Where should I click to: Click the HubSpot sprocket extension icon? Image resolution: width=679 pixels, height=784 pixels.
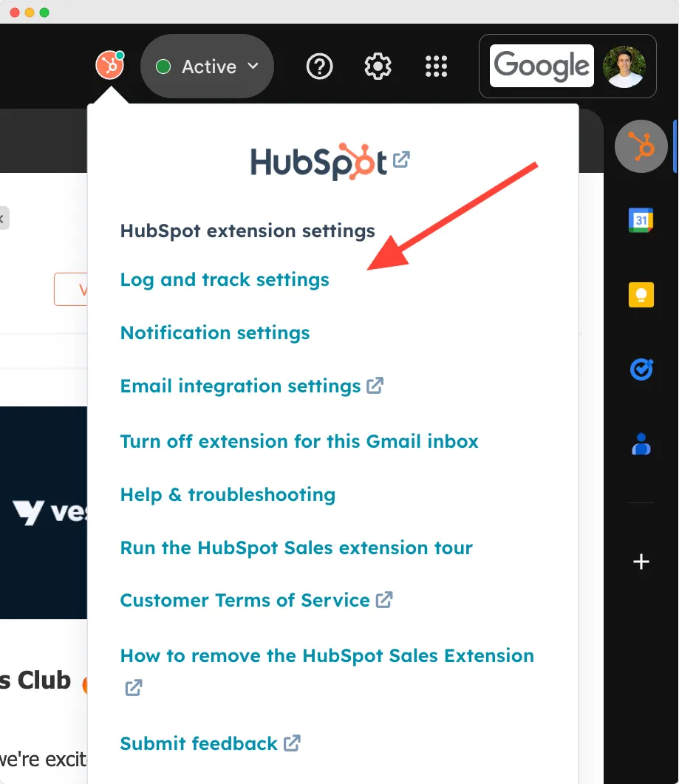[x=109, y=66]
